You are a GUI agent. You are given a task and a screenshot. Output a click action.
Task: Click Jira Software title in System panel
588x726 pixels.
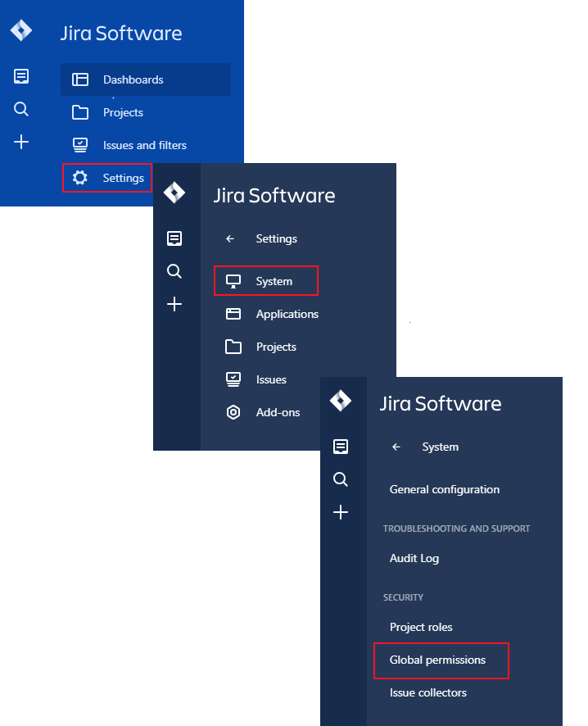(x=441, y=404)
